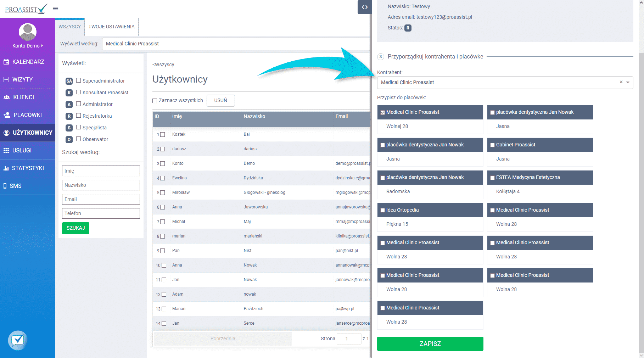Open the Wyświetl według dropdown
Screen dimensions: 644x358
pyautogui.click(x=236, y=44)
